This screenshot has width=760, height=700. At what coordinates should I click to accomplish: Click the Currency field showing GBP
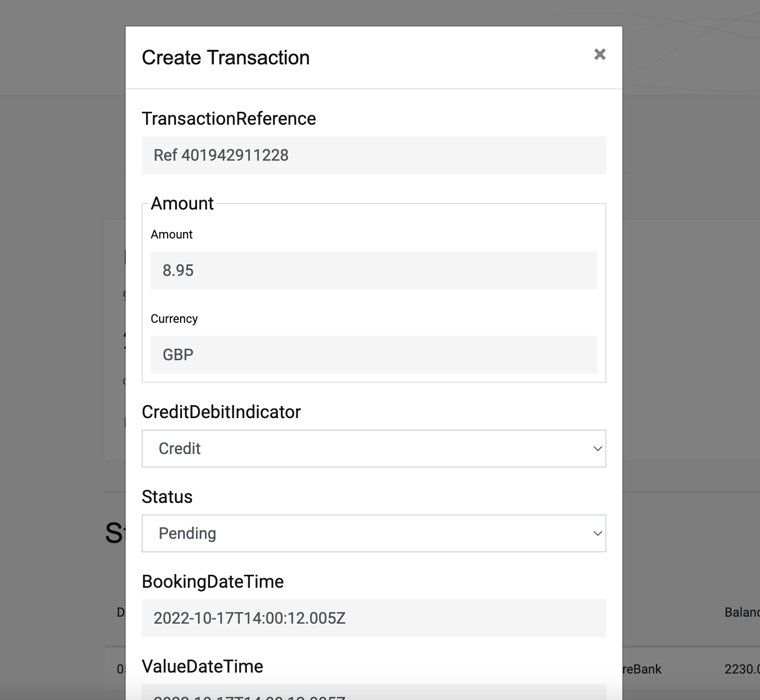pyautogui.click(x=374, y=355)
